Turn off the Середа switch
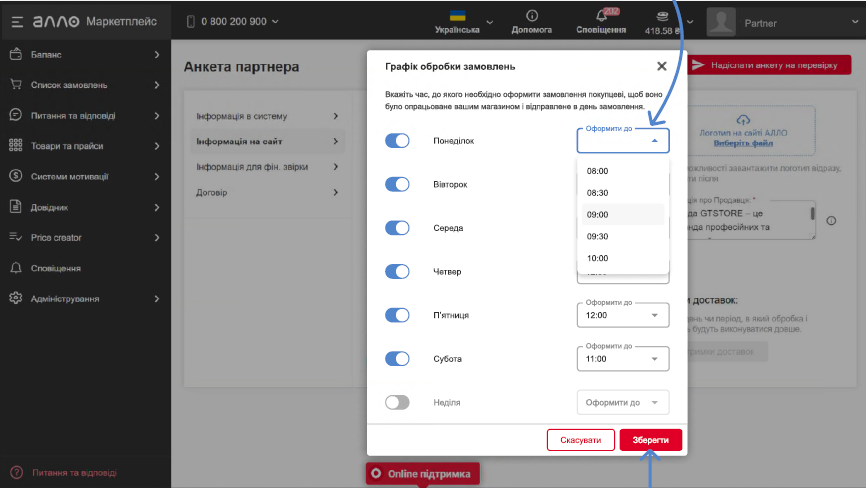Image resolution: width=866 pixels, height=488 pixels. tap(398, 228)
